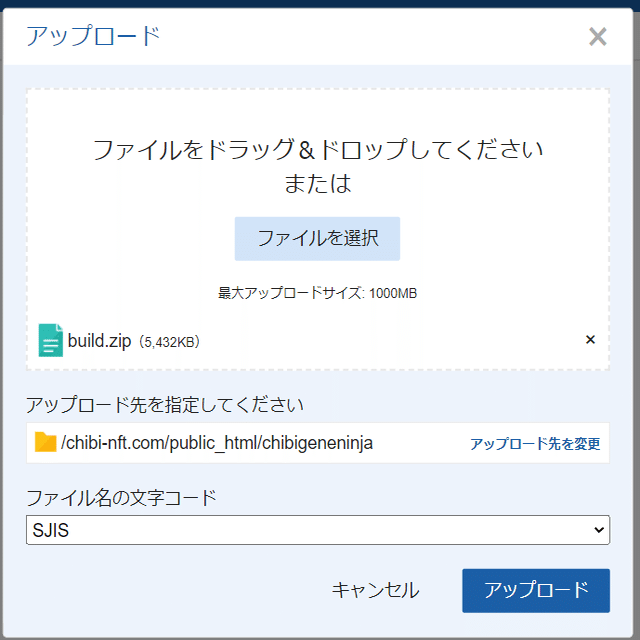Screen dimensions: 640x640
Task: Close the アップロード dialog with the X
Action: click(598, 37)
